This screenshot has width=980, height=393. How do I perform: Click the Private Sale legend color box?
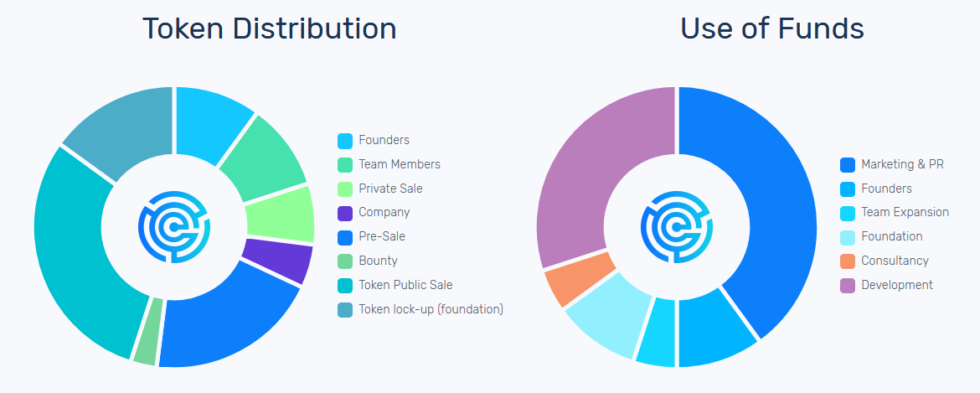click(345, 189)
